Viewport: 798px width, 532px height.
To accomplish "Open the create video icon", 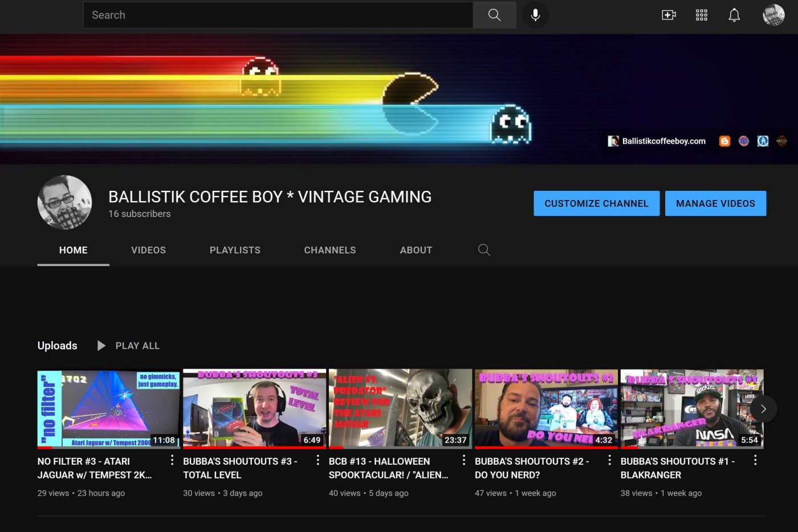I will 669,15.
